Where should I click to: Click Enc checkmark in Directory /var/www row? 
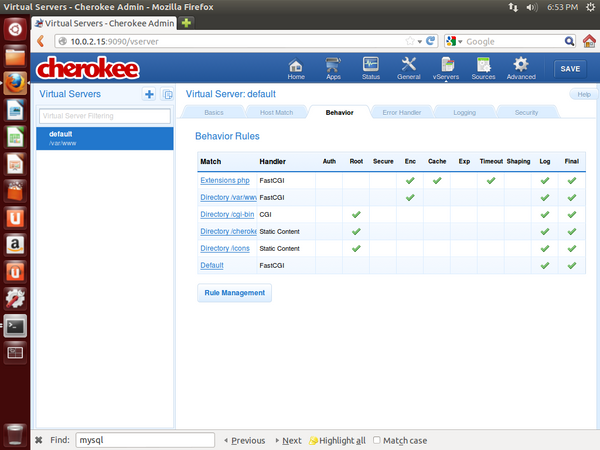pyautogui.click(x=410, y=197)
